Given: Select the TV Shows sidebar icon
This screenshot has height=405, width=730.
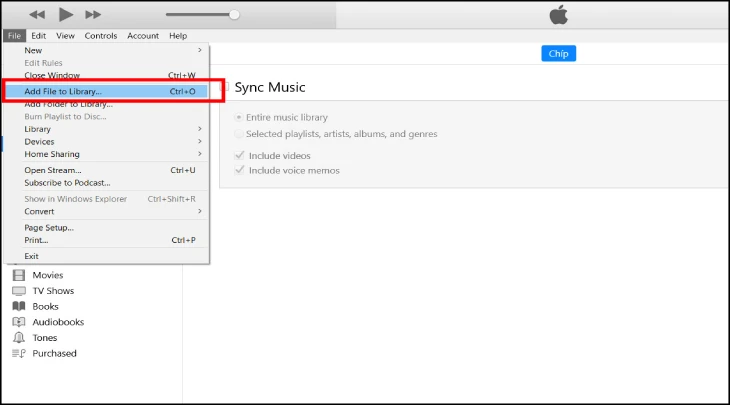Looking at the screenshot, I should click(18, 291).
